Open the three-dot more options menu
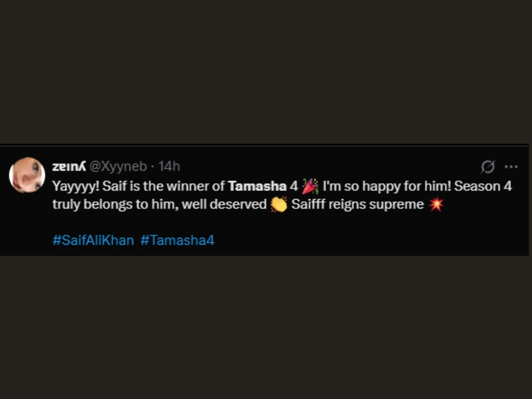Image resolution: width=532 pixels, height=399 pixels. (511, 167)
